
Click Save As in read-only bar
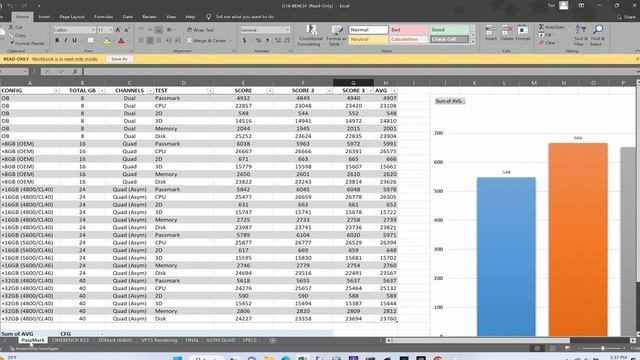click(x=119, y=59)
